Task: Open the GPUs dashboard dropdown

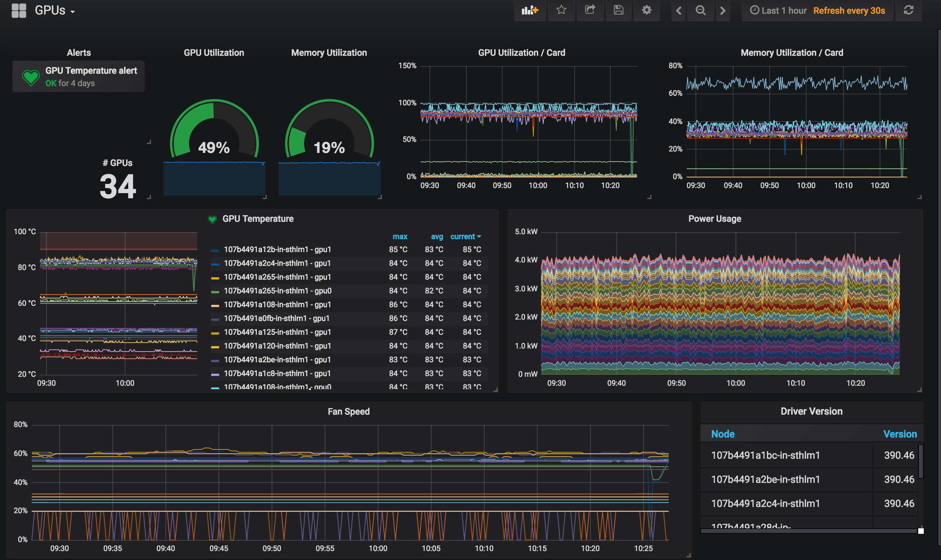Action: coord(55,11)
